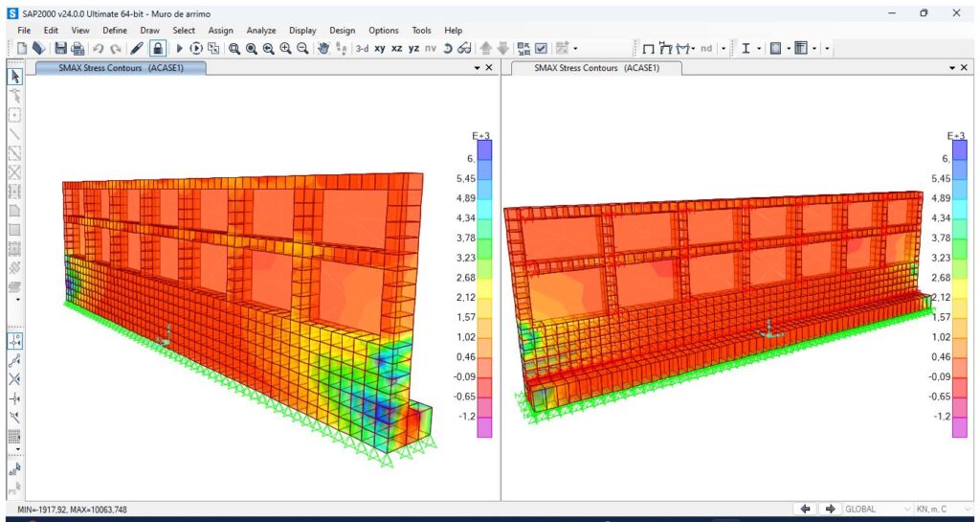Expand the I-section toolbar dropdown arrow
Screen dimensions: 980x522
coord(759,48)
